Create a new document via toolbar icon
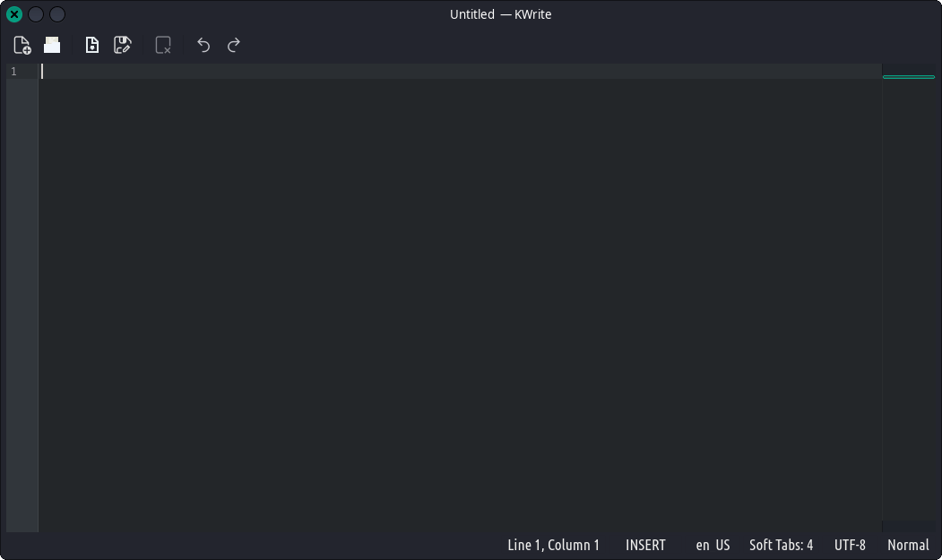 click(22, 45)
